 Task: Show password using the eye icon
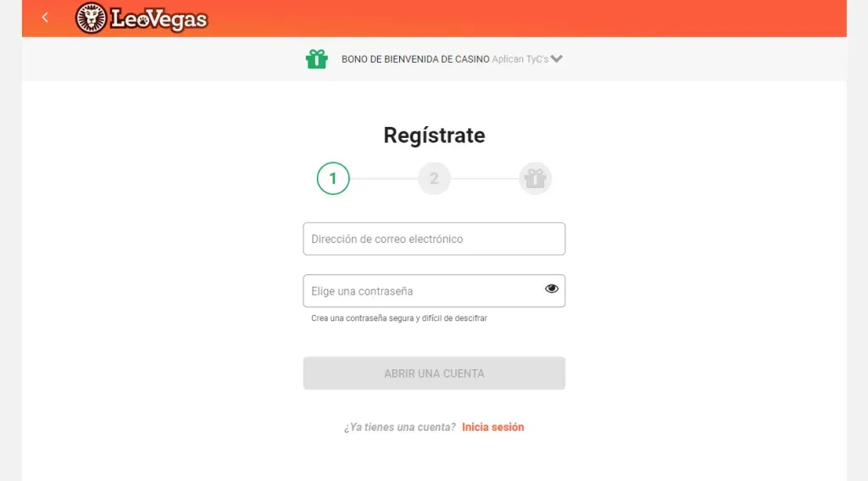(x=552, y=289)
